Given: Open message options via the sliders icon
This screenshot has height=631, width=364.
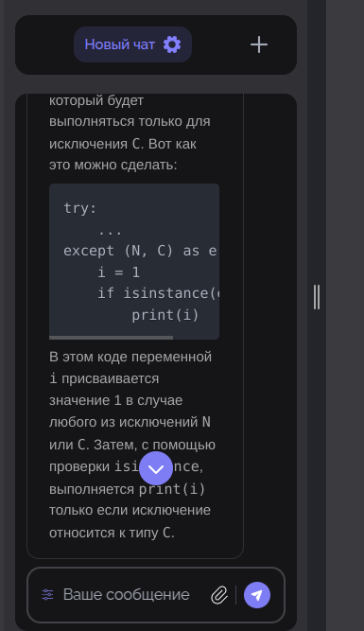Looking at the screenshot, I should [x=47, y=595].
